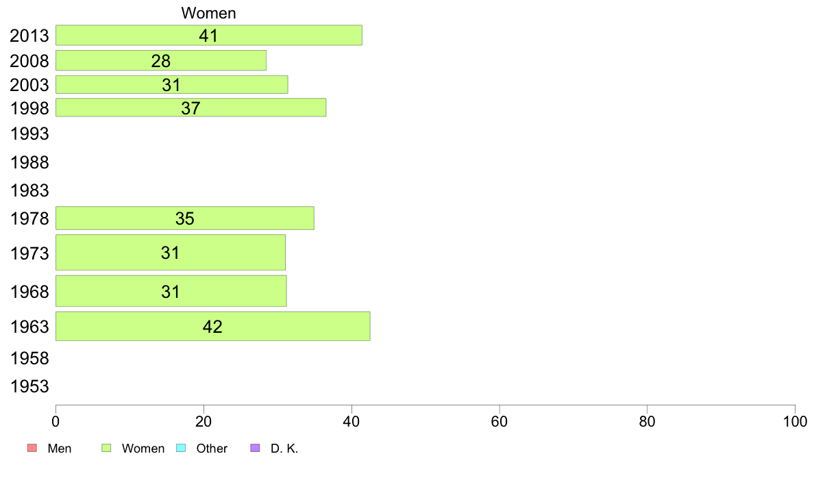Click the purple D. K. legend swatch
The height and width of the screenshot is (504, 814).
click(255, 448)
